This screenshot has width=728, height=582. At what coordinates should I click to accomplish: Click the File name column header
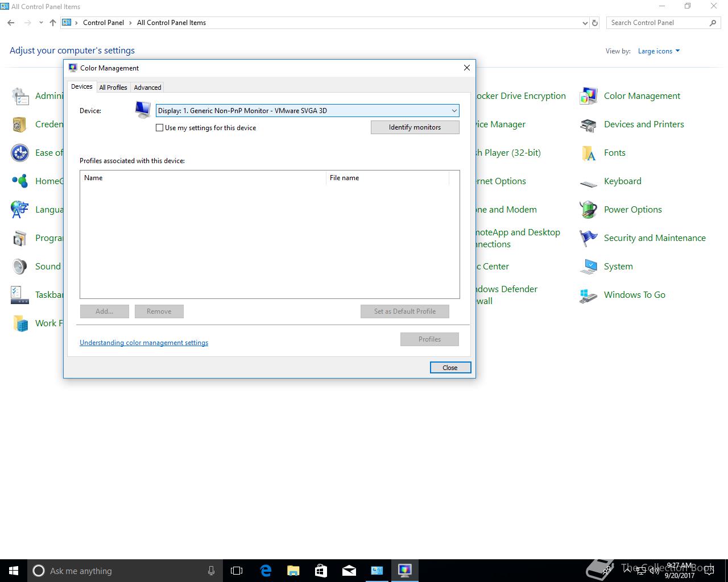pos(387,178)
